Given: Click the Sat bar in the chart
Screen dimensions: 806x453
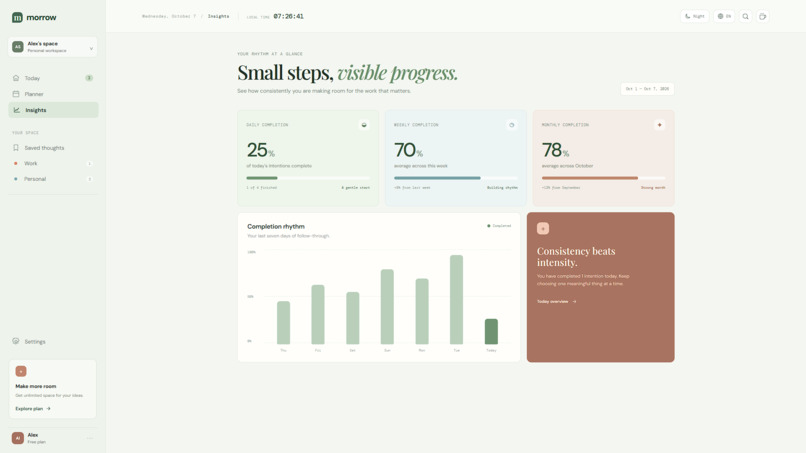Looking at the screenshot, I should point(353,318).
